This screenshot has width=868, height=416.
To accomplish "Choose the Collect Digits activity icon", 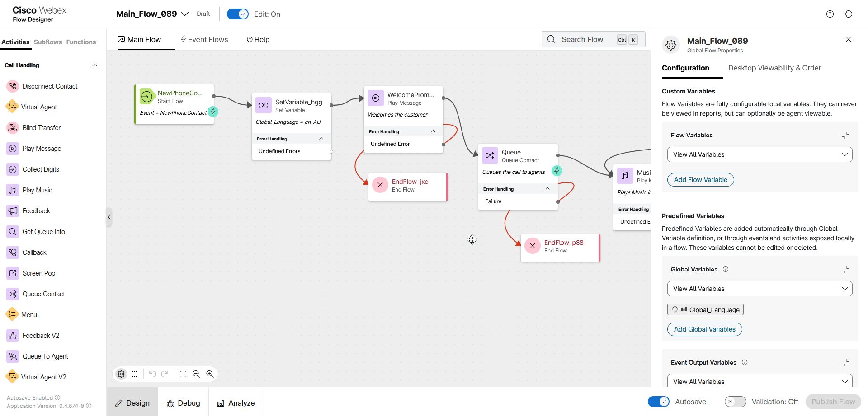I will 13,169.
